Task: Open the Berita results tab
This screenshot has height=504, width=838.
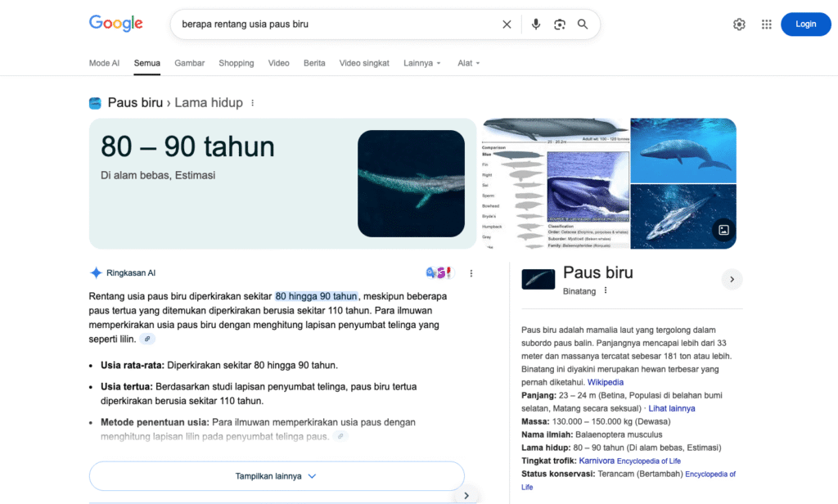Action: point(314,62)
